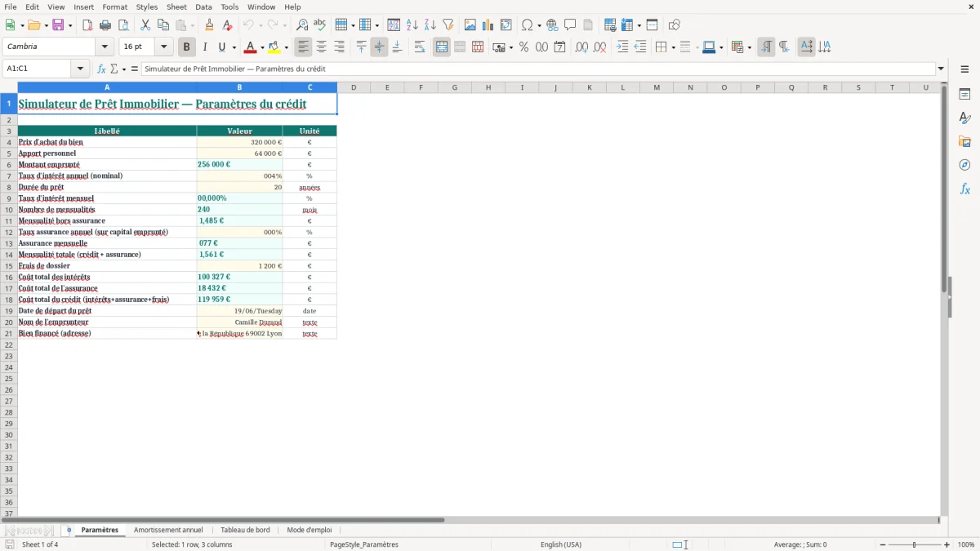Image resolution: width=980 pixels, height=551 pixels.
Task: Apply the yellow background color swatch
Action: [x=274, y=47]
